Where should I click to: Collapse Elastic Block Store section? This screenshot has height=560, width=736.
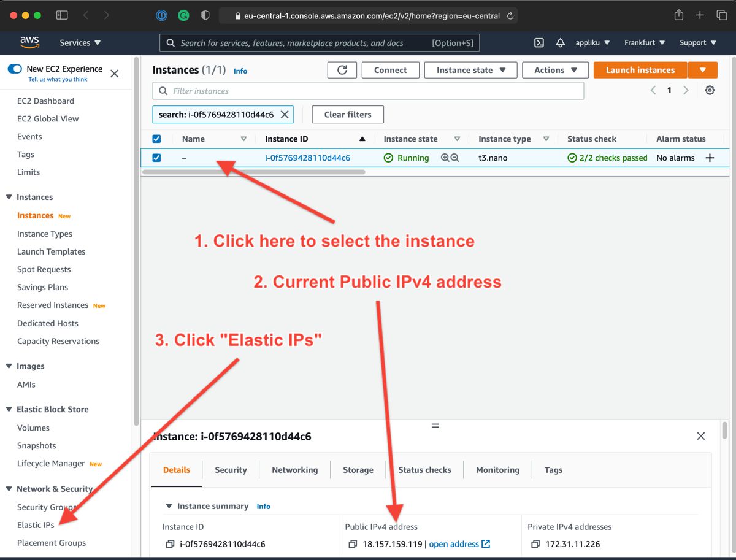click(9, 409)
